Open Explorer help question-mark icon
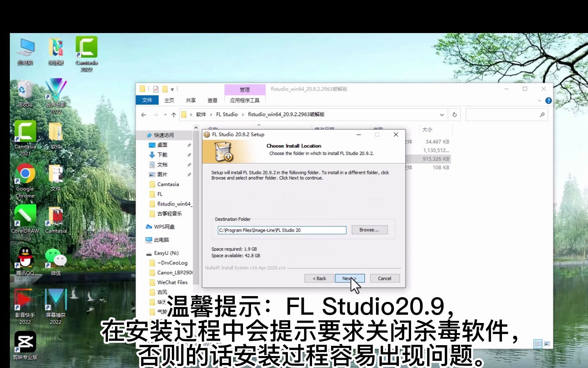The image size is (588, 368). pos(548,101)
